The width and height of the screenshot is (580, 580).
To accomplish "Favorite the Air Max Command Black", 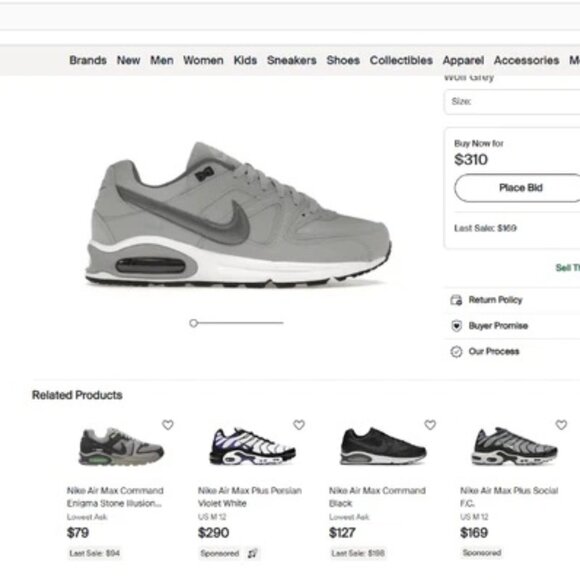I will 430,425.
